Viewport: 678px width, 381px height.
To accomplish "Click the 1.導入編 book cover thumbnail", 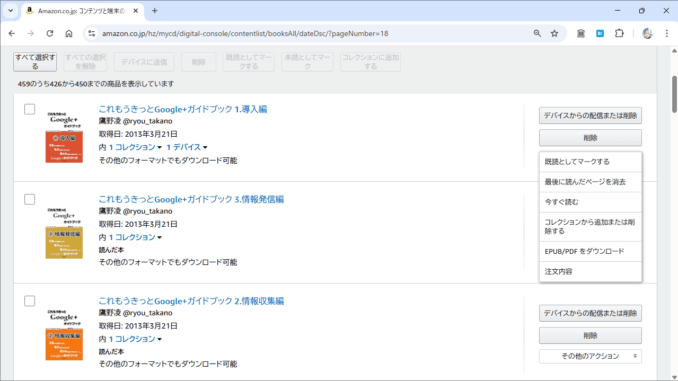I will tap(64, 137).
